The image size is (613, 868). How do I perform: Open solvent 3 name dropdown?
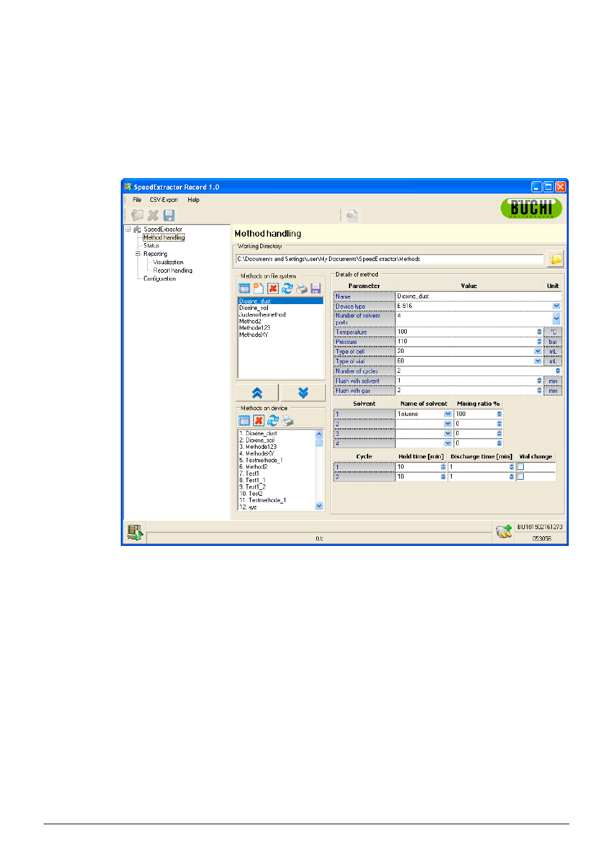tap(448, 433)
